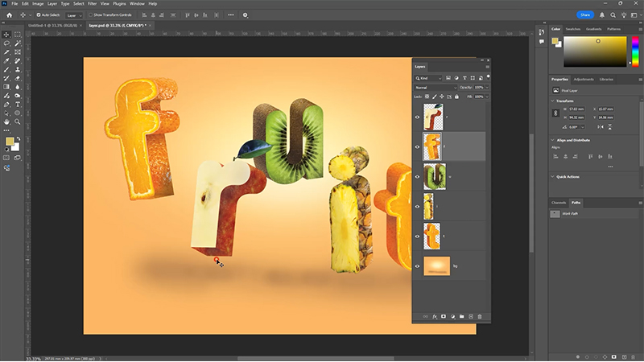Click the trash icon in the Layers panel
Viewport: 644px width, 362px height.
coord(480,317)
